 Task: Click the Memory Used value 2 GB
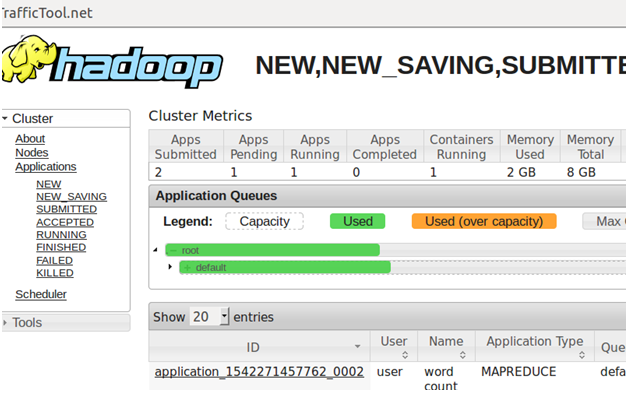(521, 172)
